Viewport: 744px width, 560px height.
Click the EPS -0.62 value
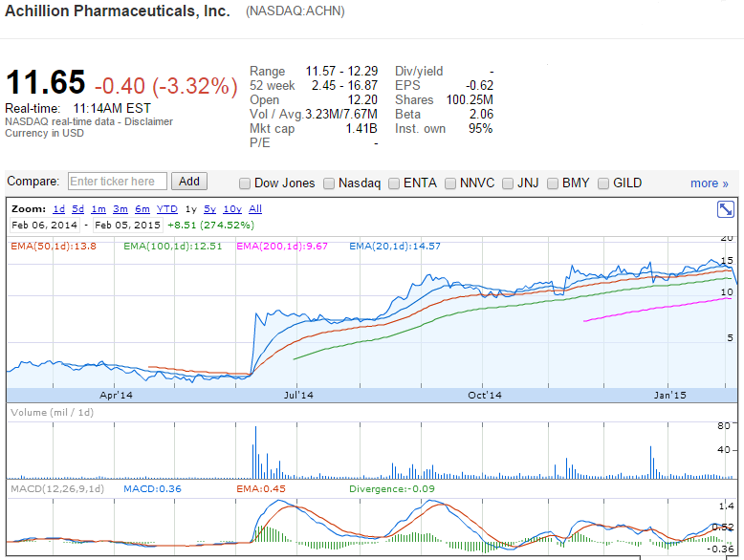[x=480, y=85]
